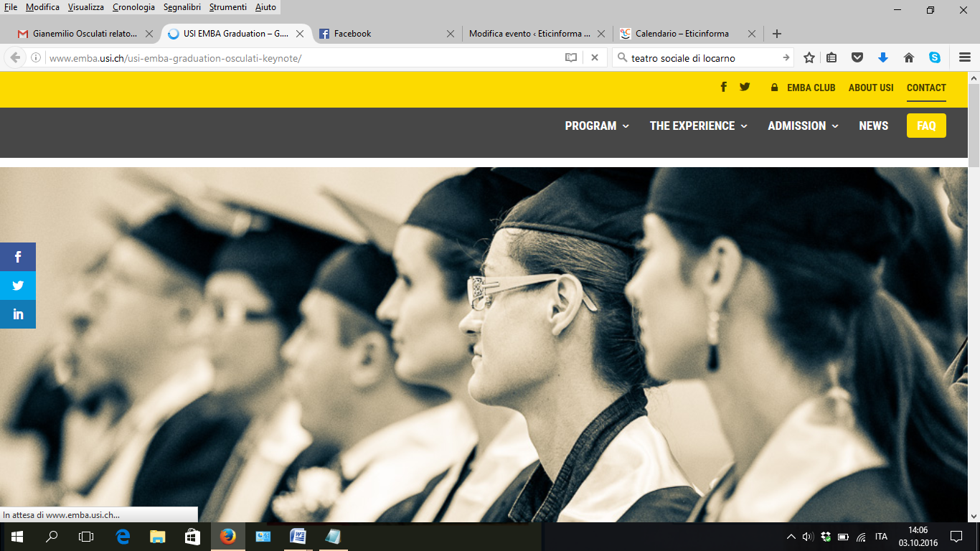980x551 pixels.
Task: Launch Microsoft Edge from taskbar
Action: pos(123,537)
